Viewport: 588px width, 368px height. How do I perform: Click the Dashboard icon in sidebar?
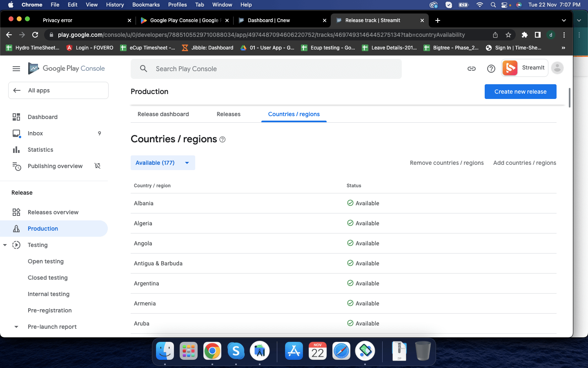[16, 117]
